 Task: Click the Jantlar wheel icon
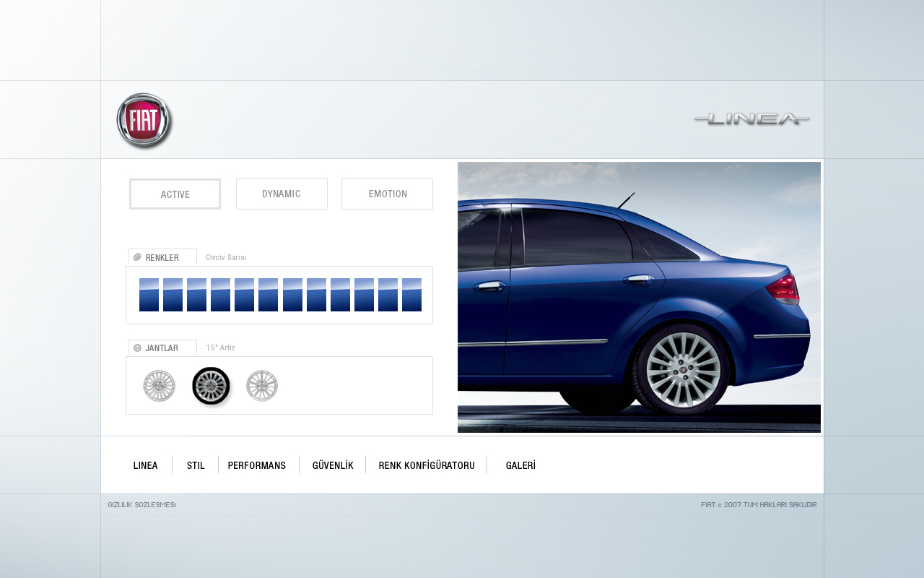tap(137, 348)
